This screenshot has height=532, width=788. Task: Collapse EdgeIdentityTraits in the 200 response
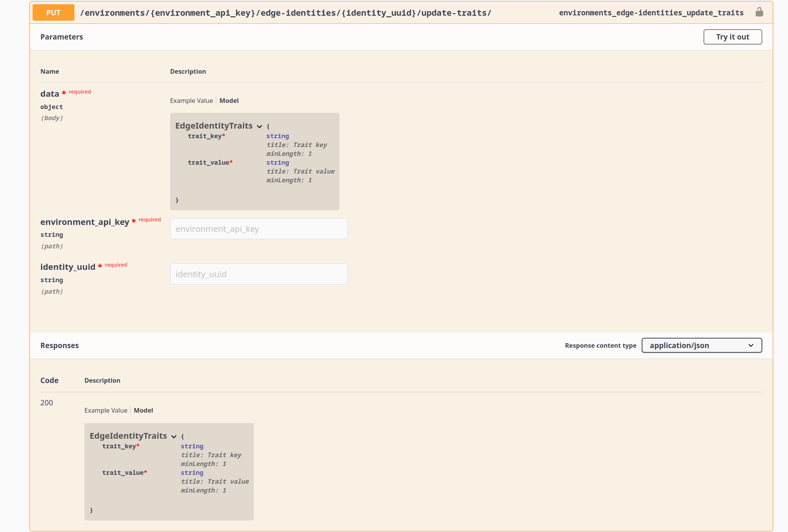coord(174,436)
